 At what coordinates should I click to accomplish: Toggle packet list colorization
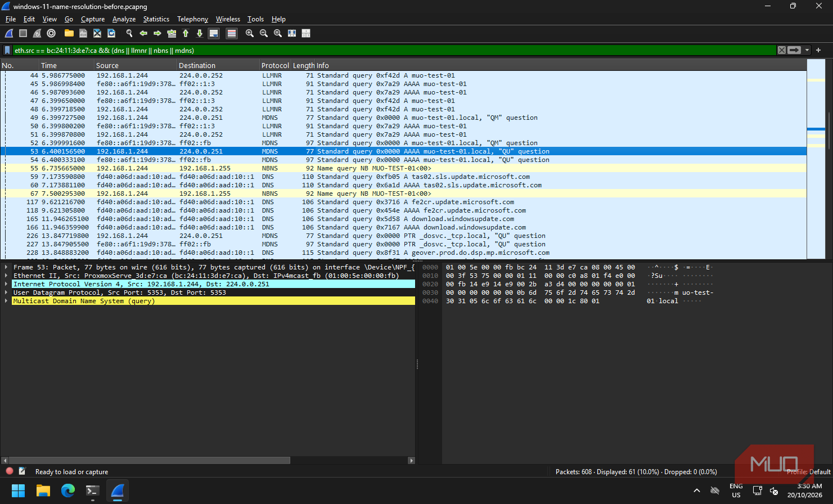232,34
